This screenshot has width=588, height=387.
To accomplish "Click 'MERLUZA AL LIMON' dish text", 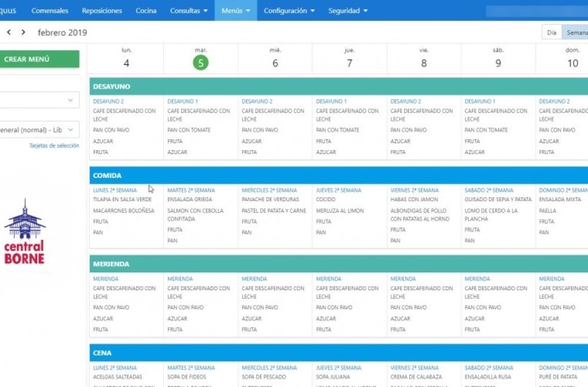I will tap(340, 211).
